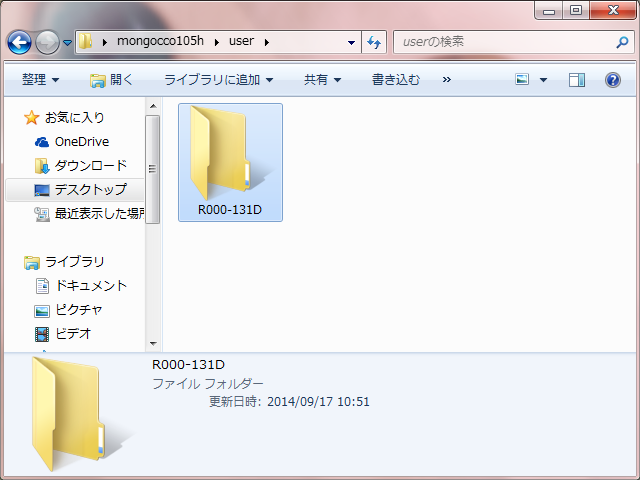This screenshot has width=640, height=480.
Task: Click the 開く button
Action: click(111, 79)
